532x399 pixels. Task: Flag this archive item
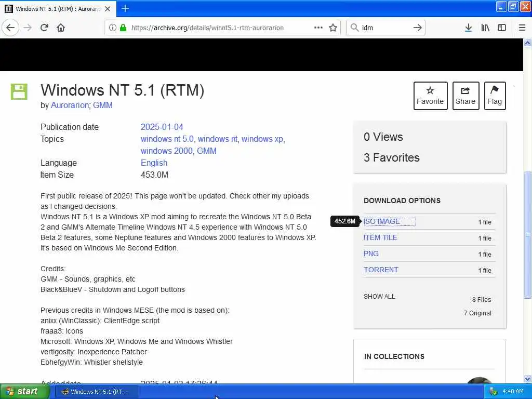495,96
